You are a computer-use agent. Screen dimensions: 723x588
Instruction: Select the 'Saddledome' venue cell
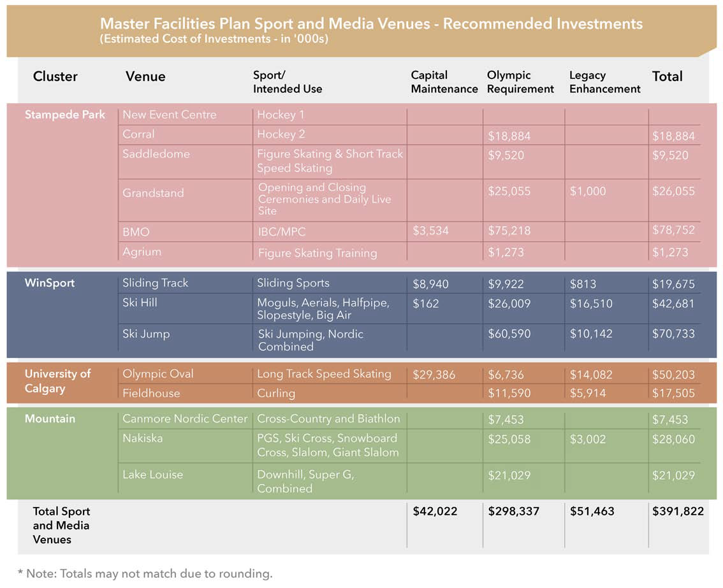pyautogui.click(x=156, y=154)
